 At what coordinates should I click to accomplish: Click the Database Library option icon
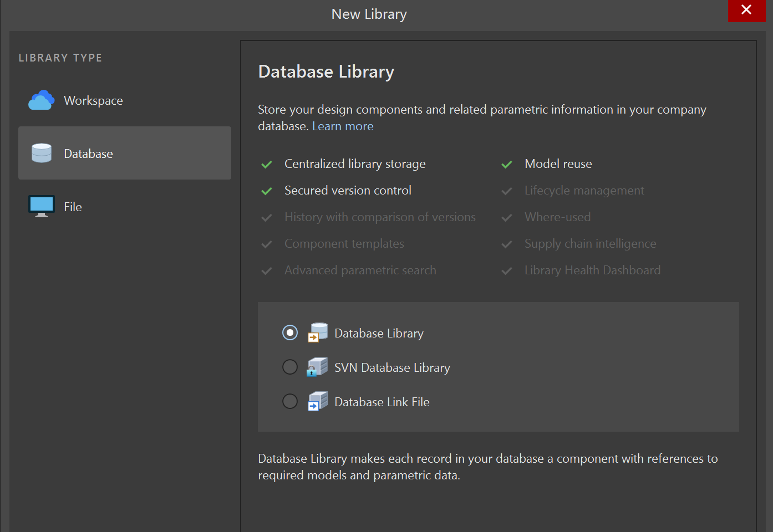point(318,332)
